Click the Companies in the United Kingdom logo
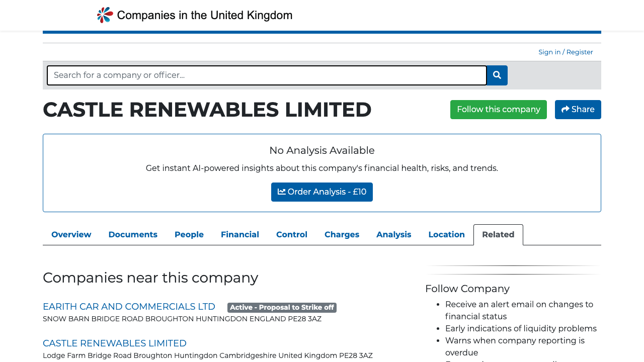Screen dimensions: 644x362 [194, 15]
